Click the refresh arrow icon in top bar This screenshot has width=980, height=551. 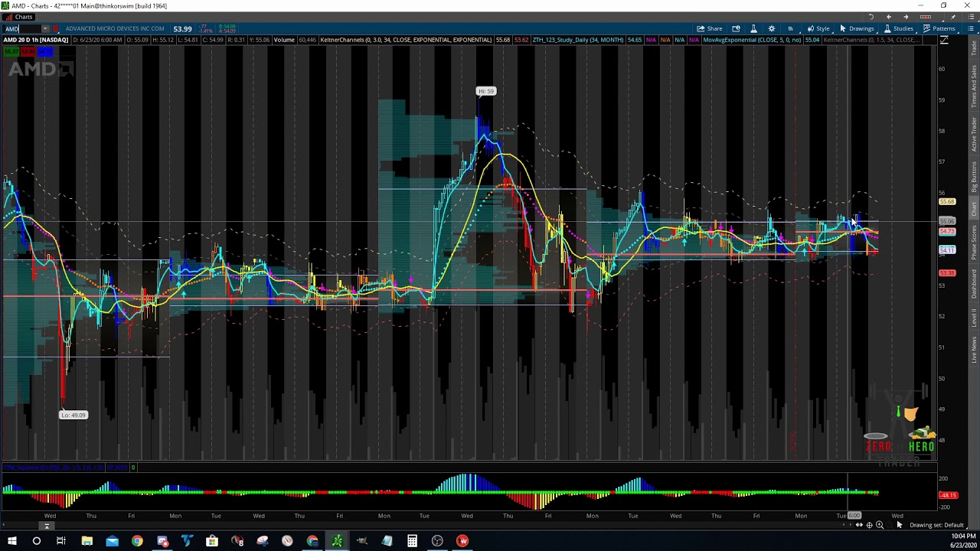(x=871, y=17)
